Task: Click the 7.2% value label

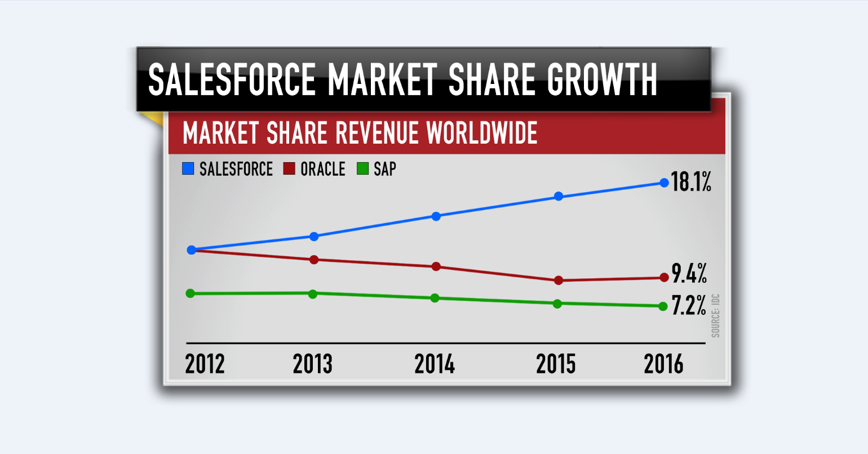Action: click(689, 305)
